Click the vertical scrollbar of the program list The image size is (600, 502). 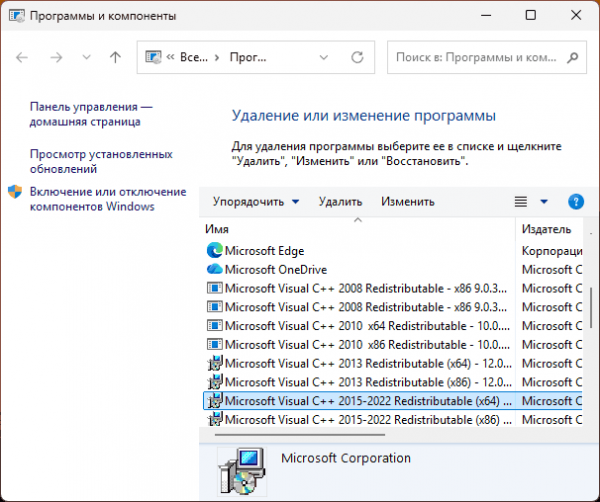tap(591, 308)
